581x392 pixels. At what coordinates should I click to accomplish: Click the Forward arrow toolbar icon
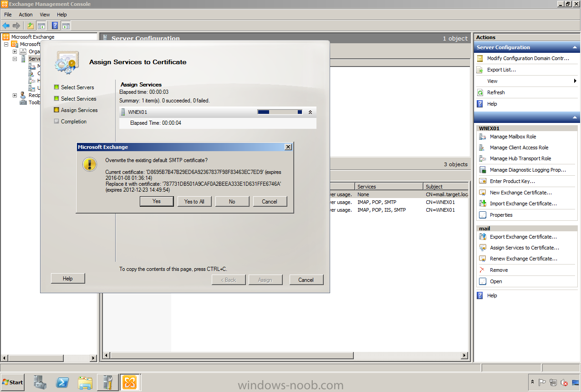click(16, 25)
